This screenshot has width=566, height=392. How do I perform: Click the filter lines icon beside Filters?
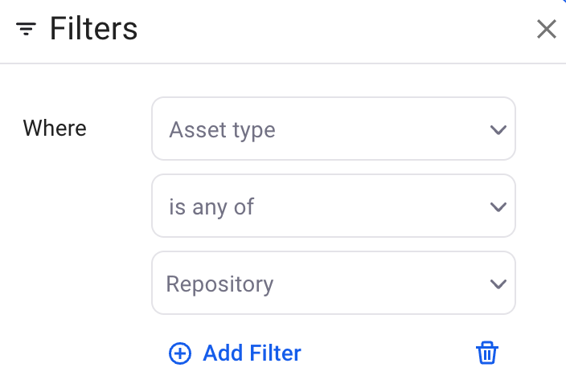27,30
